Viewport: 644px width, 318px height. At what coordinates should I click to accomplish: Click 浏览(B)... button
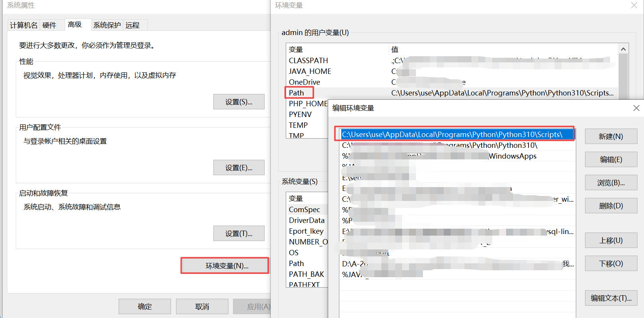click(611, 182)
